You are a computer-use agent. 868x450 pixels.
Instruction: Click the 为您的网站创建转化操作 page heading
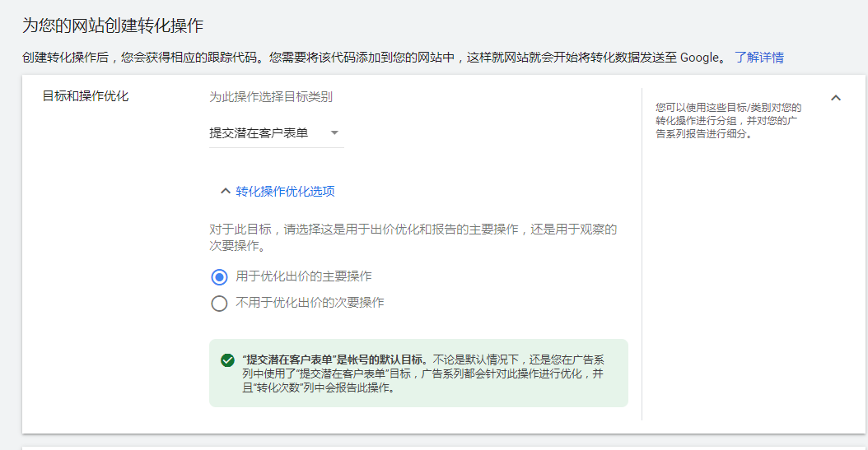(113, 26)
